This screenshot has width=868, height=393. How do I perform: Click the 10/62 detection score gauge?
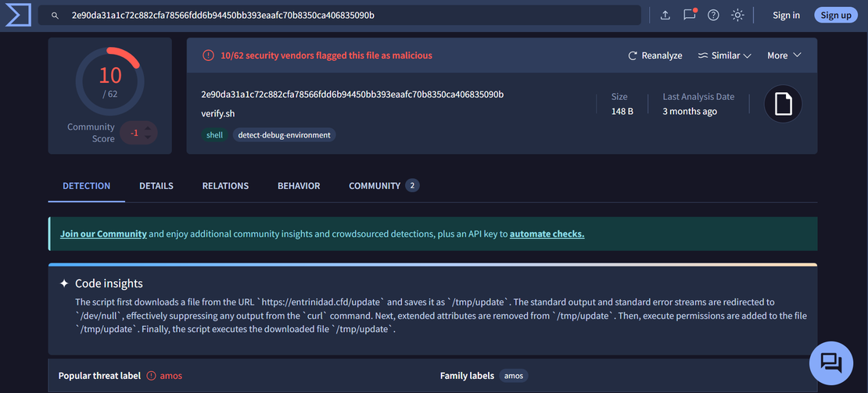pos(109,82)
